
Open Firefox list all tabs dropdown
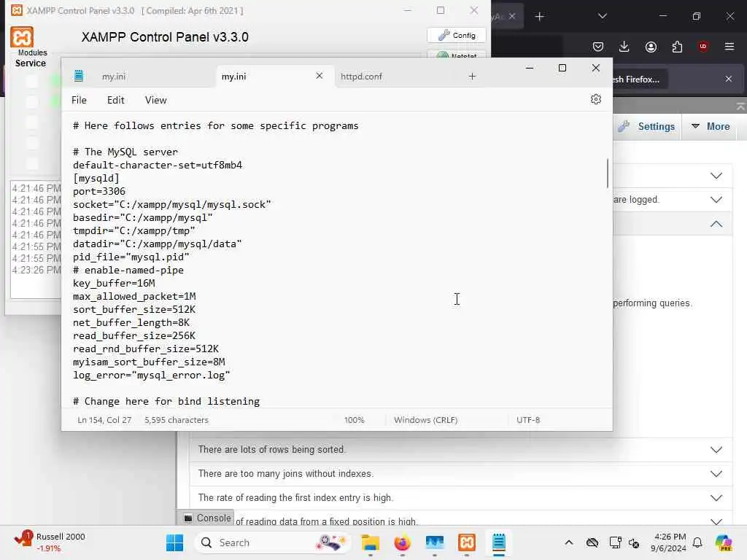pos(602,16)
